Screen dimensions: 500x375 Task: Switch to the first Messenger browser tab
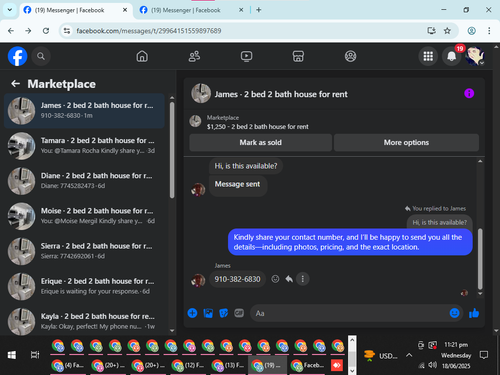(x=75, y=10)
